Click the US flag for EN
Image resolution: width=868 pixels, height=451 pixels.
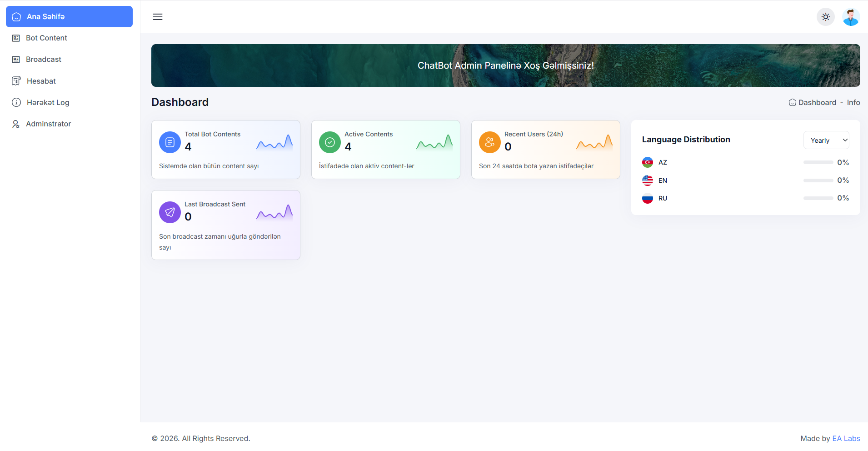tap(648, 180)
